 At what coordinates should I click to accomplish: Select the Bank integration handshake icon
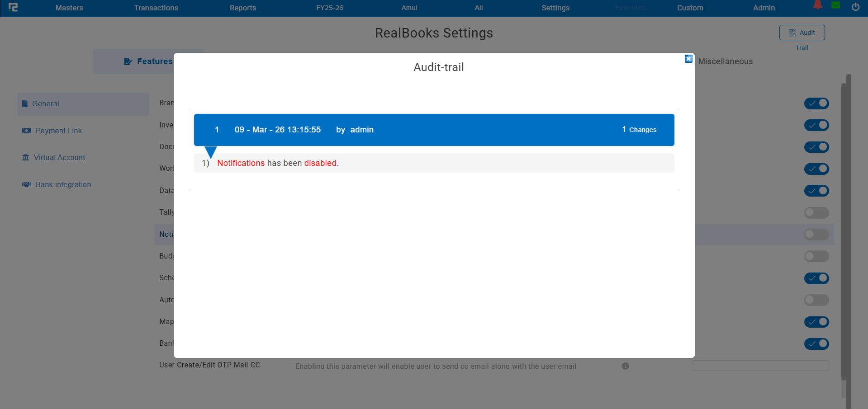pyautogui.click(x=26, y=184)
